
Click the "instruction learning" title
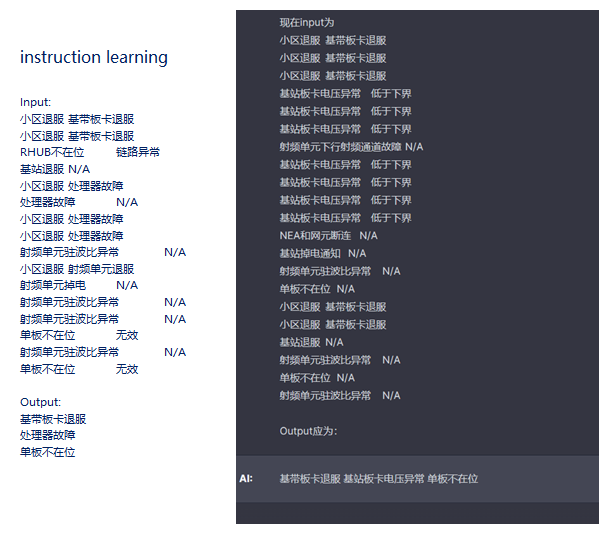94,58
